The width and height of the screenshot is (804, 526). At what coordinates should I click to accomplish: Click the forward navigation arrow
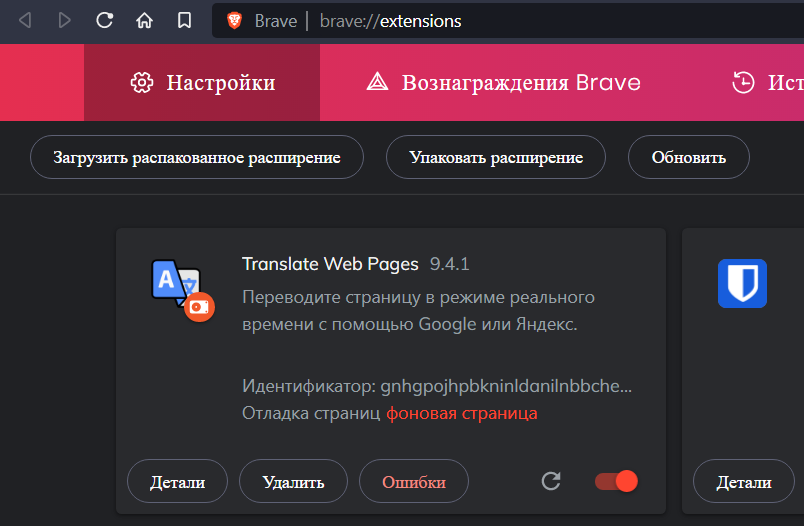[x=65, y=21]
